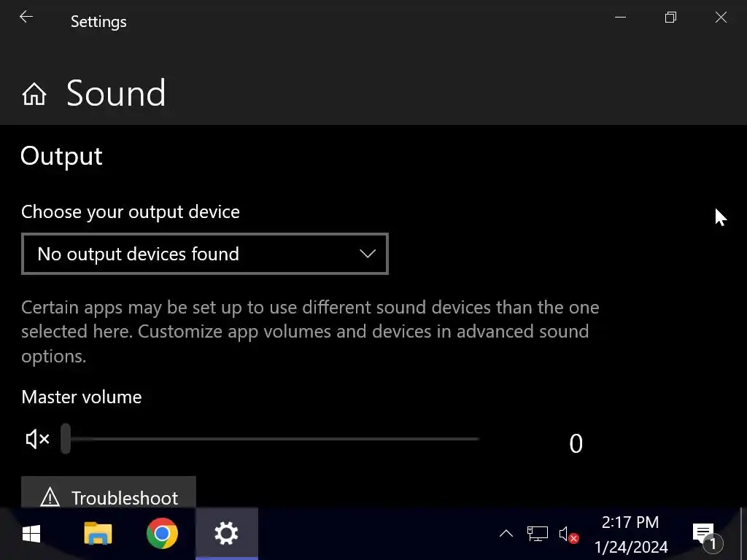Open the clock and date flyout
The width and height of the screenshot is (747, 560).
click(x=631, y=534)
